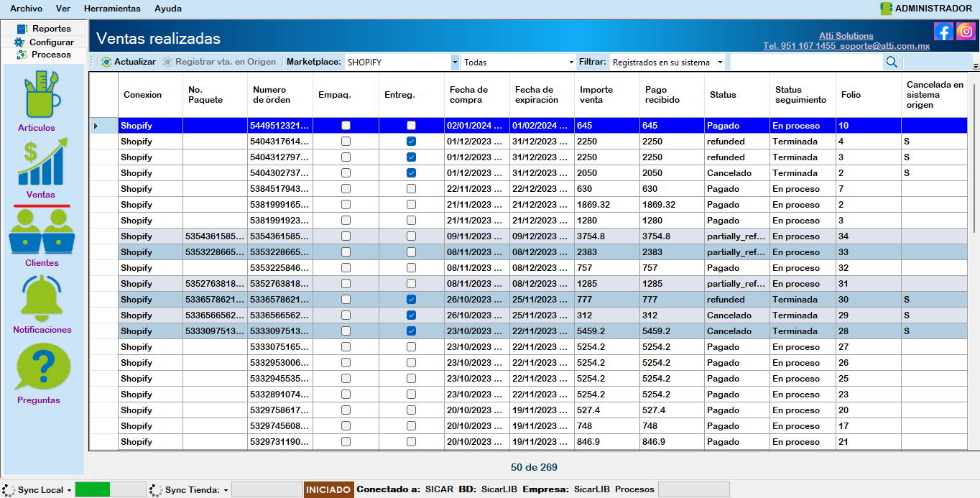Open the Atti Solutions link

(x=846, y=36)
